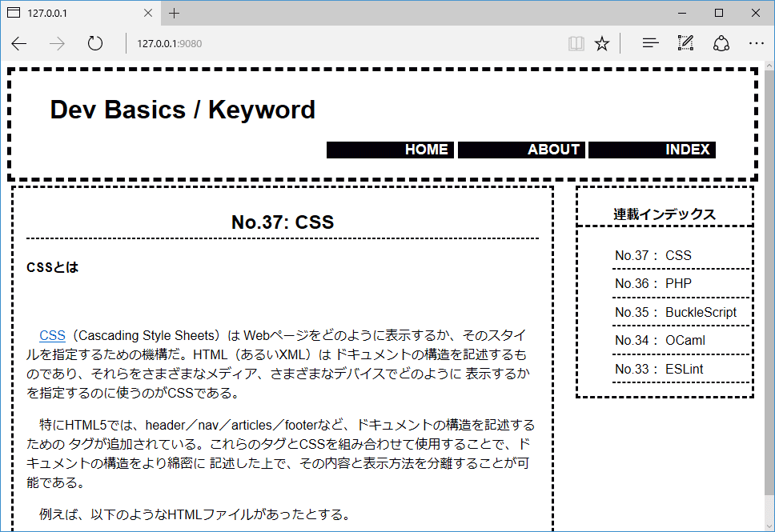Refresh the current page
775x532 pixels.
point(94,43)
